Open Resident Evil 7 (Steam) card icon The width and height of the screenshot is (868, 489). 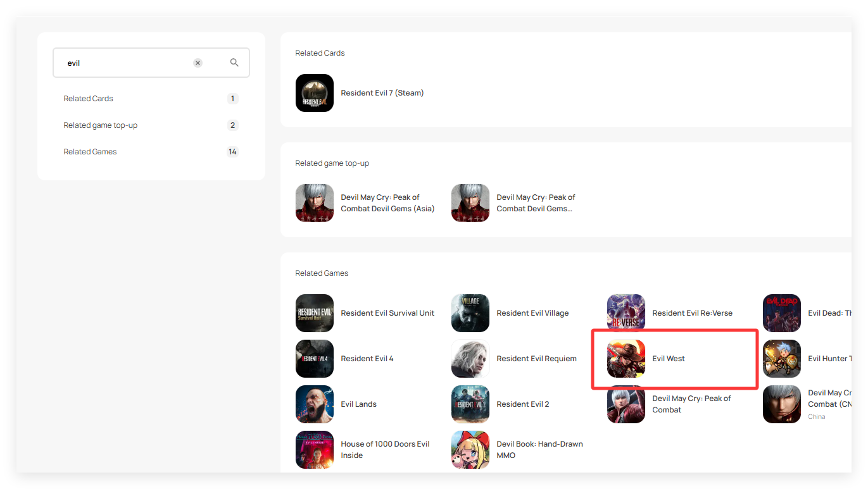click(315, 93)
